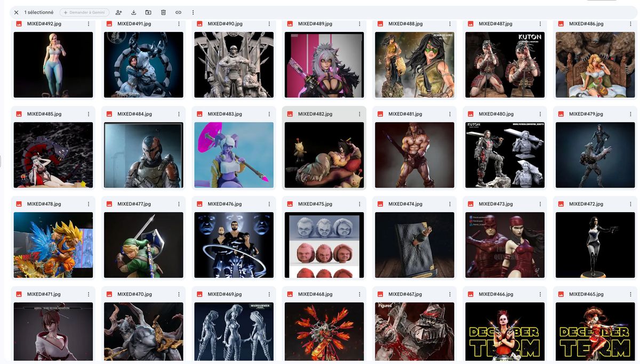Click the Demander à Gemini button
Viewport: 640px width, 364px height.
[84, 12]
